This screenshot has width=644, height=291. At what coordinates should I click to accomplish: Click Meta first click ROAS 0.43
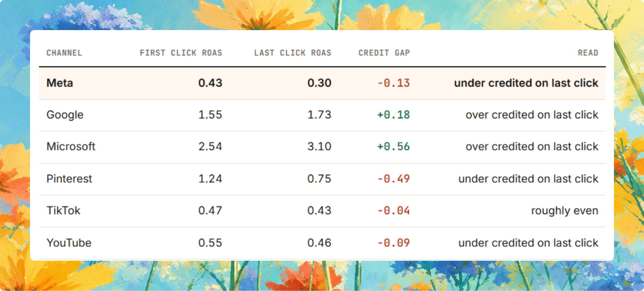[210, 83]
